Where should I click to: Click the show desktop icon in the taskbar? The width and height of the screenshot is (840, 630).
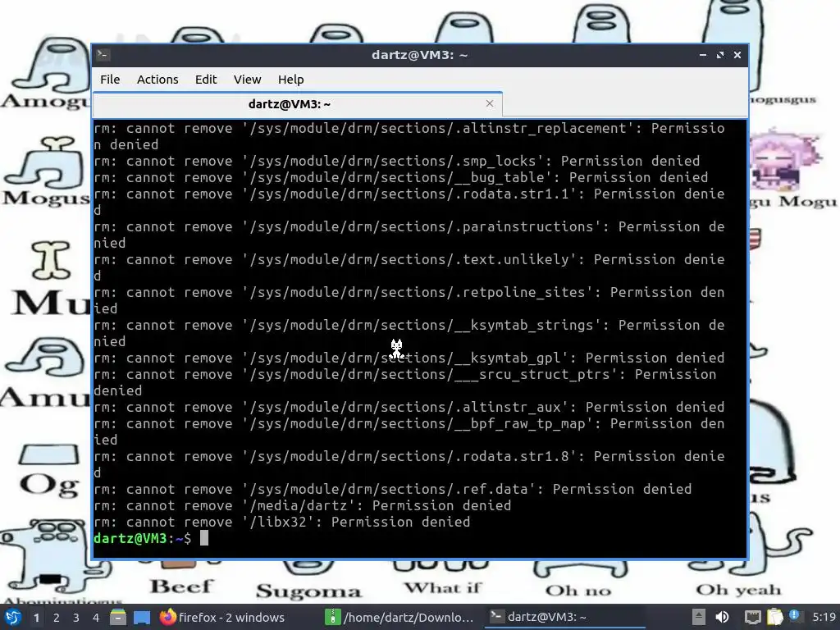[x=142, y=617]
